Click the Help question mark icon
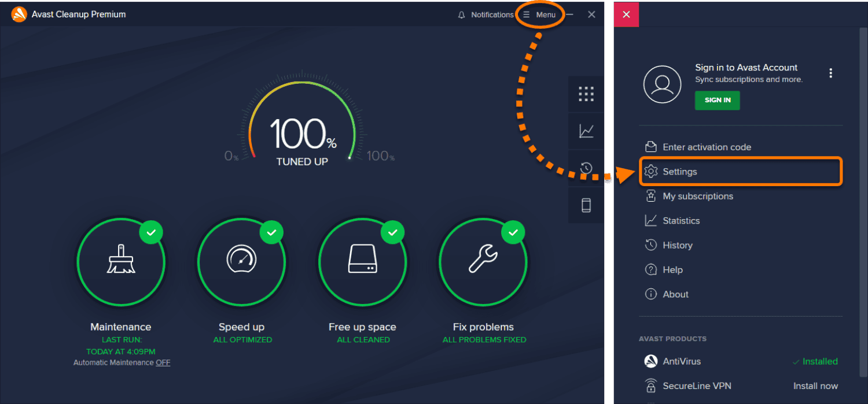 (x=651, y=270)
